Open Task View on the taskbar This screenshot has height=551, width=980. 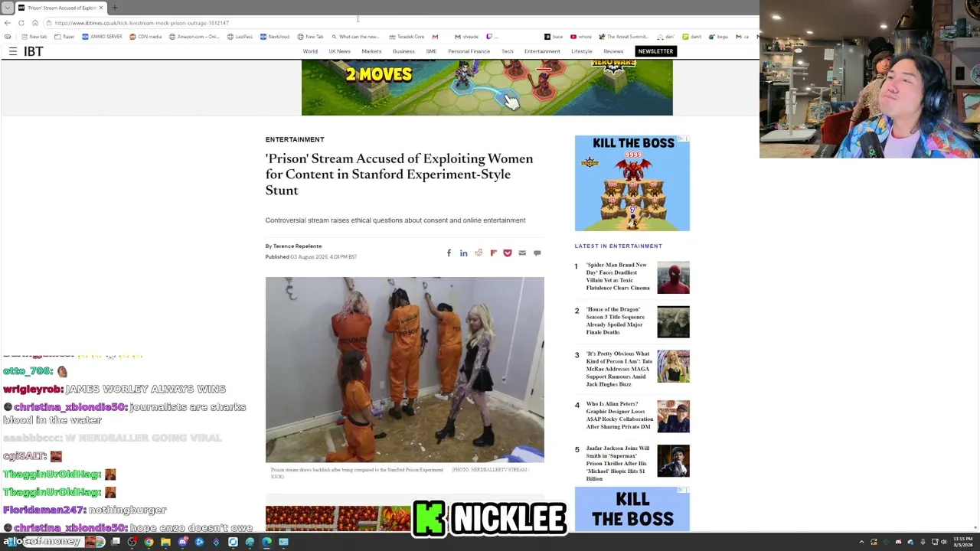[x=115, y=542]
